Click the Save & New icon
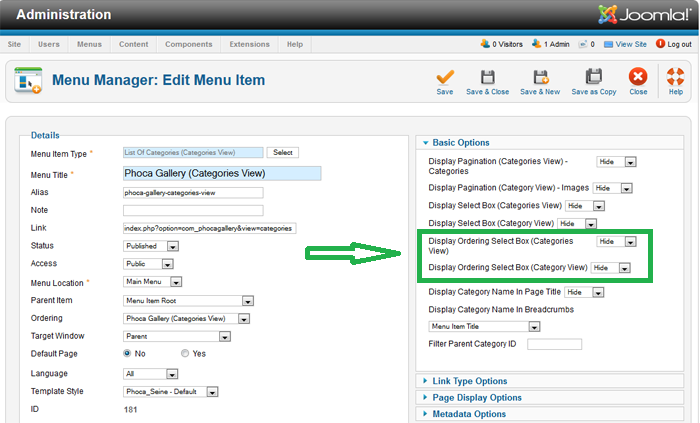 [x=541, y=77]
